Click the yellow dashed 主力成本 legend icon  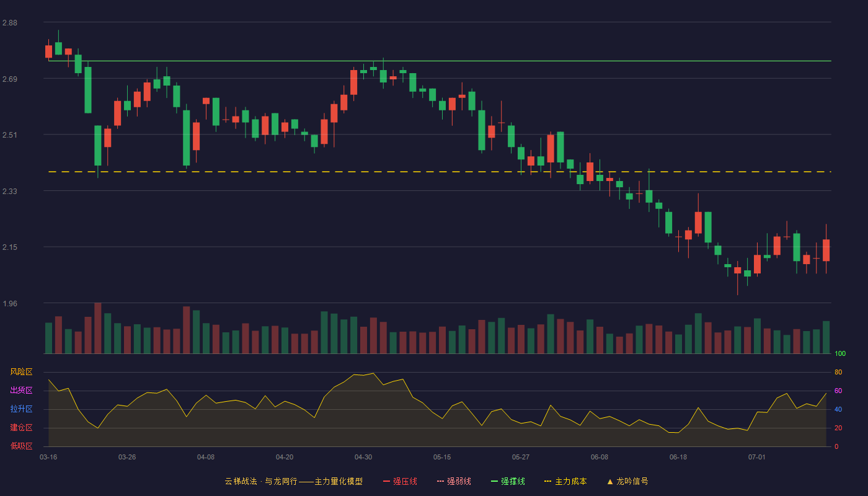click(x=547, y=481)
